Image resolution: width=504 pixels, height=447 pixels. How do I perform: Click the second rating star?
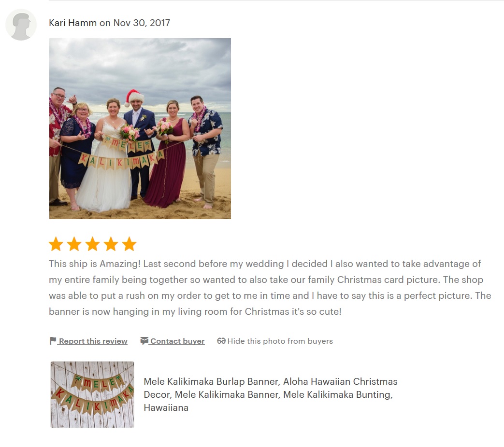tap(74, 244)
